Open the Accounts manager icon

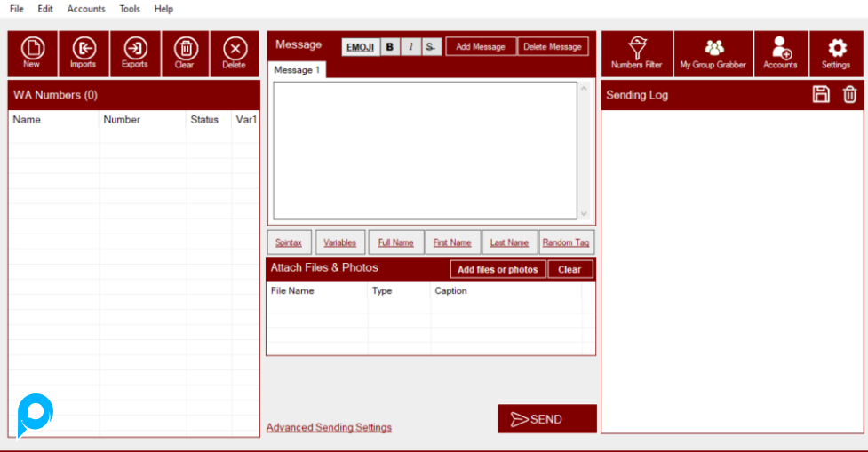[781, 53]
